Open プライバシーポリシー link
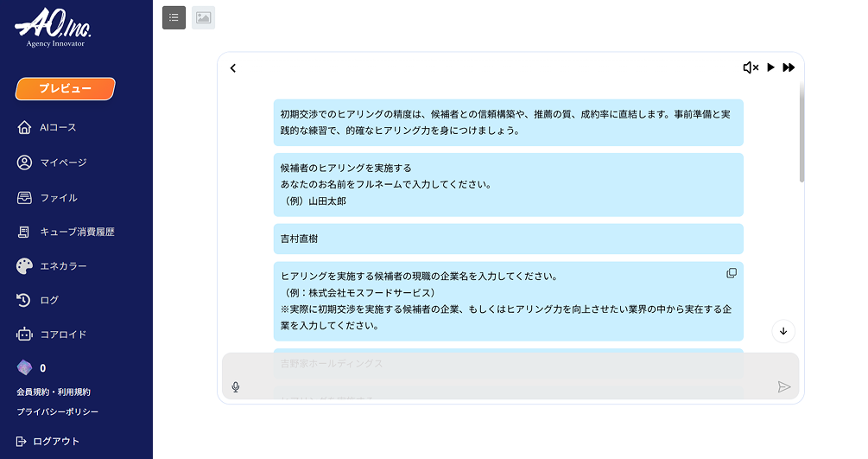Viewport: 868px width, 459px height. (x=57, y=411)
